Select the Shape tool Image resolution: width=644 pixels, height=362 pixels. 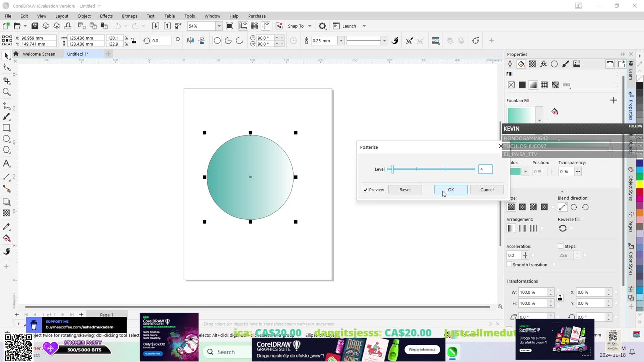click(x=6, y=68)
